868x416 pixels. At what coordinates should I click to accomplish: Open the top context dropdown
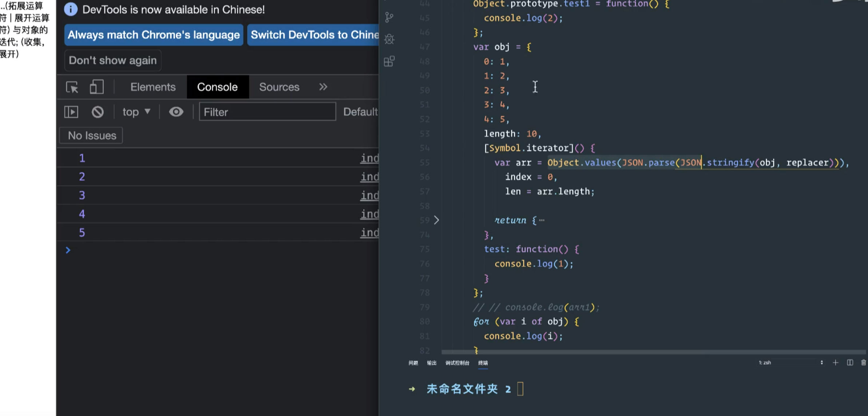pos(136,112)
